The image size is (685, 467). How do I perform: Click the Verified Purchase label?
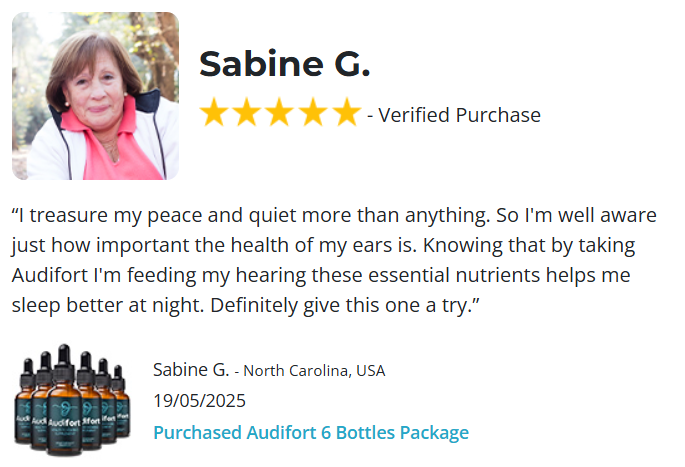point(459,115)
